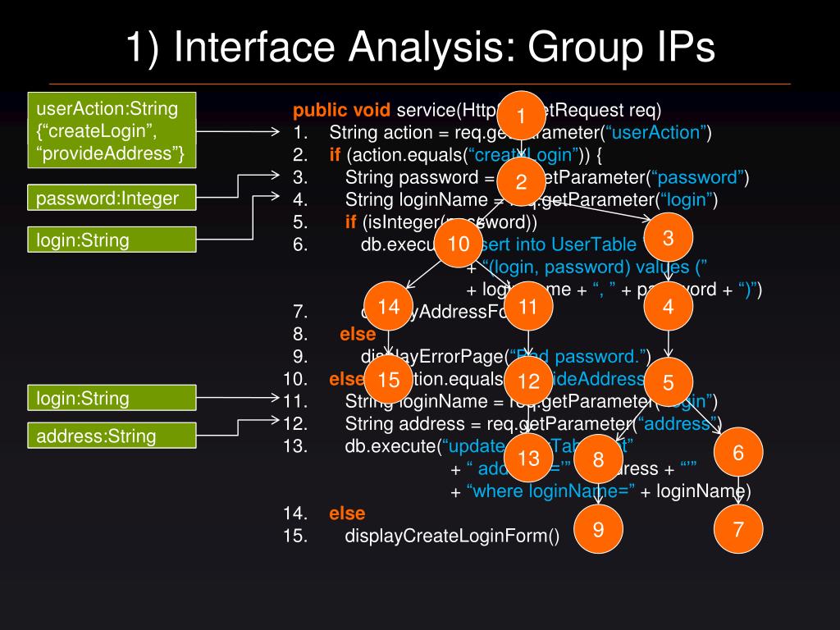Screen dimensions: 840x630
Task: Click "service(Http" text in the method signature
Action: pos(447,111)
